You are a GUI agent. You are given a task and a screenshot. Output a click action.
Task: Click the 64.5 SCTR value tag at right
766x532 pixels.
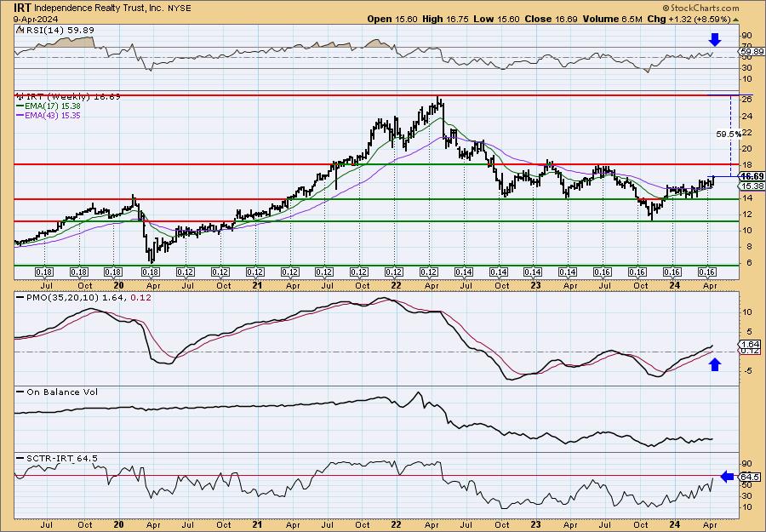751,477
